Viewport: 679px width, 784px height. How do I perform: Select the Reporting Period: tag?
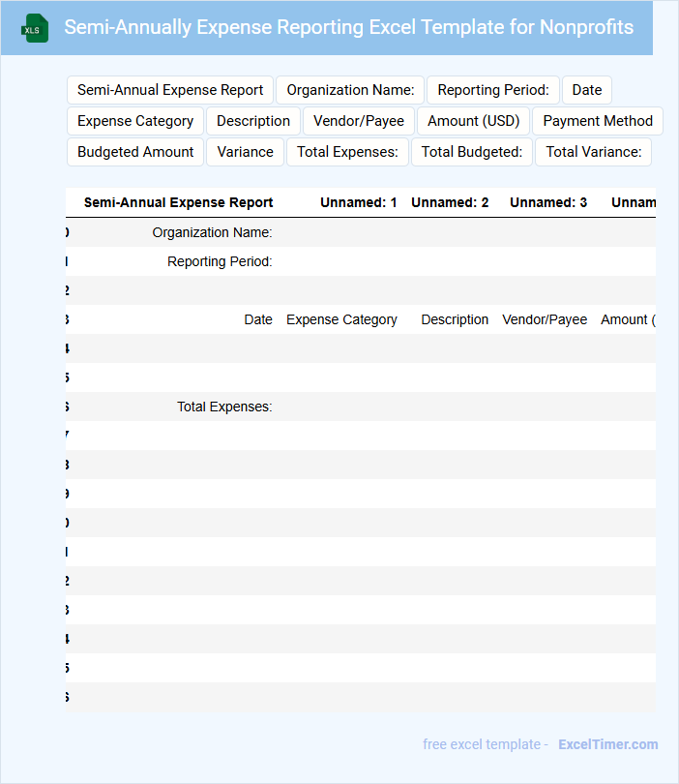pos(493,90)
